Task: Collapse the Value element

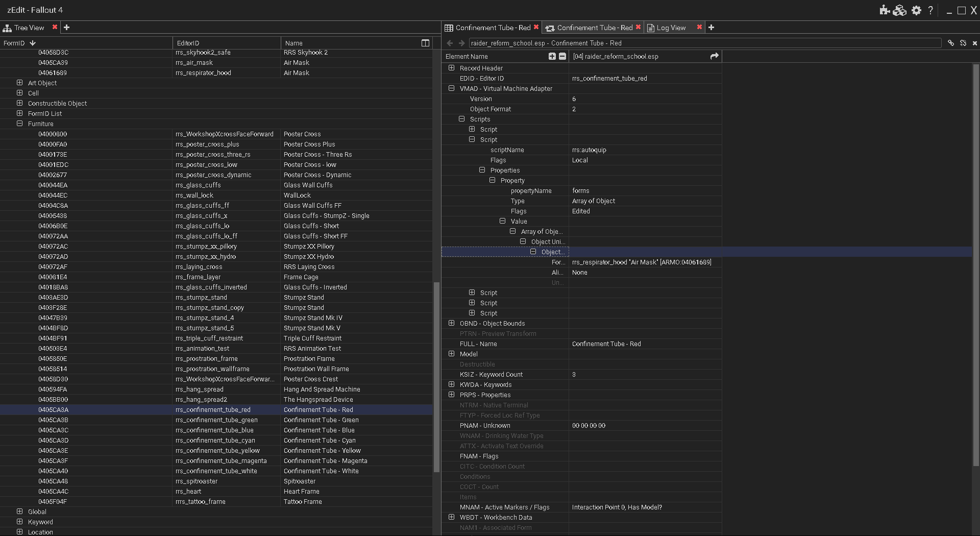Action: [x=502, y=221]
